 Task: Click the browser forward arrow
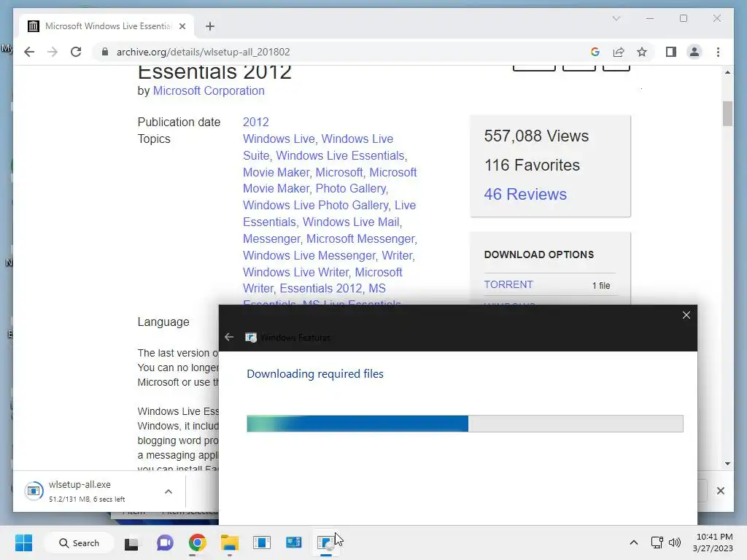(53, 52)
